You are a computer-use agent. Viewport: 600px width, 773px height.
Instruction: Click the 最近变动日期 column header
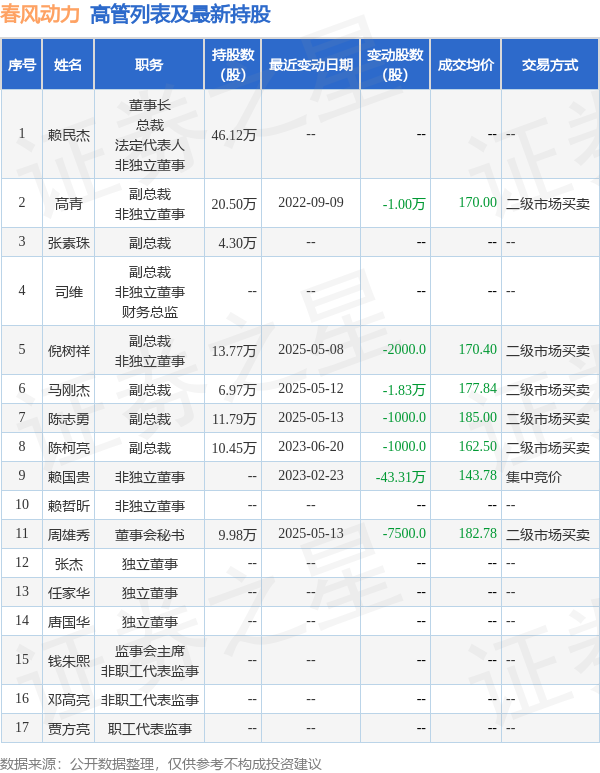click(x=311, y=65)
